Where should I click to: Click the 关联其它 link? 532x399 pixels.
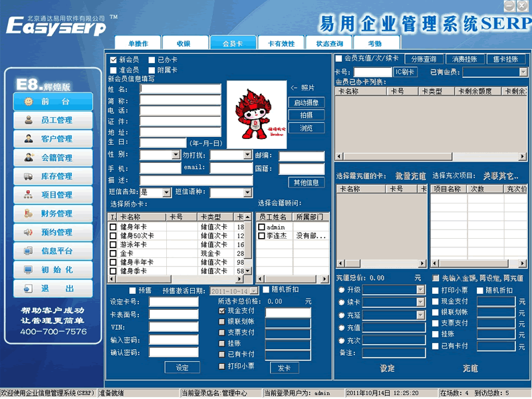click(501, 176)
